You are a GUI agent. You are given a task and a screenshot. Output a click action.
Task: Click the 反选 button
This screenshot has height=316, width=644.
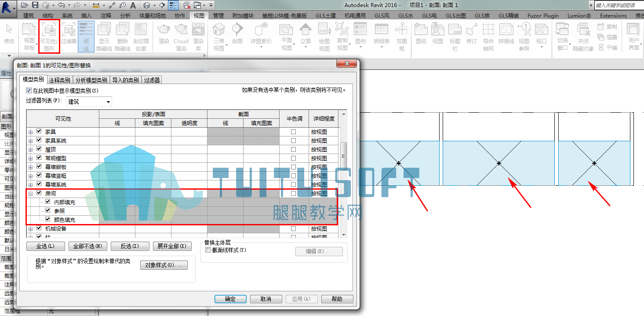click(x=130, y=246)
